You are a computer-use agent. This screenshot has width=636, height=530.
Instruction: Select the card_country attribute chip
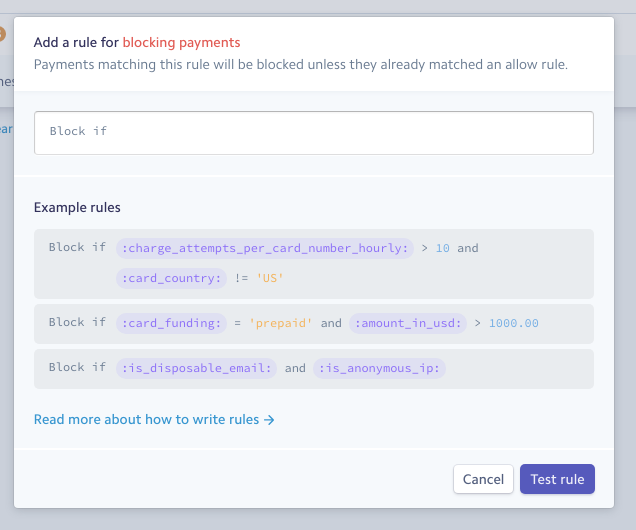pos(171,278)
